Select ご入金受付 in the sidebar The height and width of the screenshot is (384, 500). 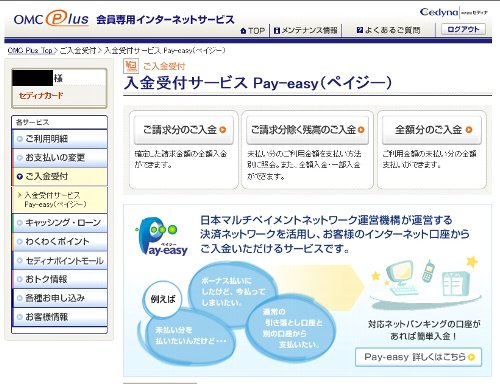tap(60, 176)
